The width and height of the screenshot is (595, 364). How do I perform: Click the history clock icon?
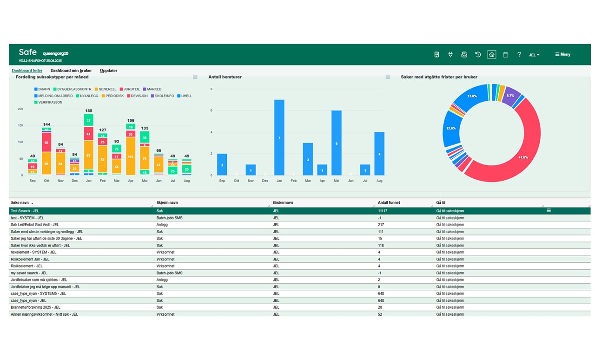(x=478, y=55)
